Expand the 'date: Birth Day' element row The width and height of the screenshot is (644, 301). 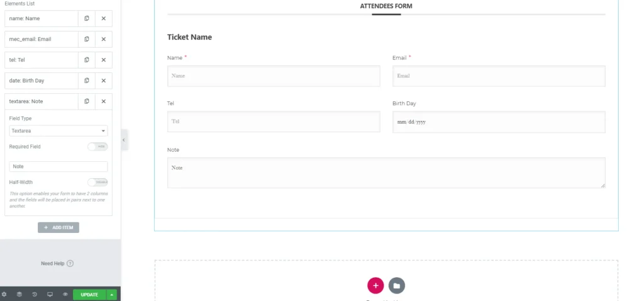42,81
